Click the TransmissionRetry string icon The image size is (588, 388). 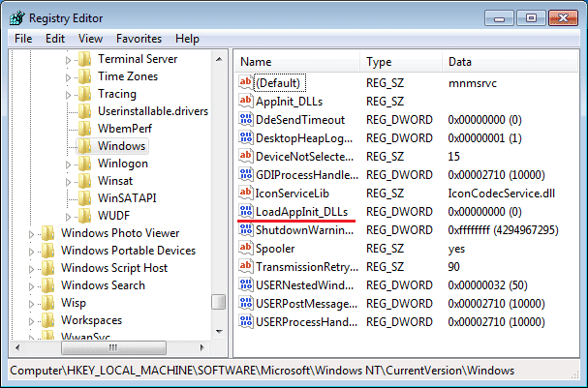tap(246, 266)
